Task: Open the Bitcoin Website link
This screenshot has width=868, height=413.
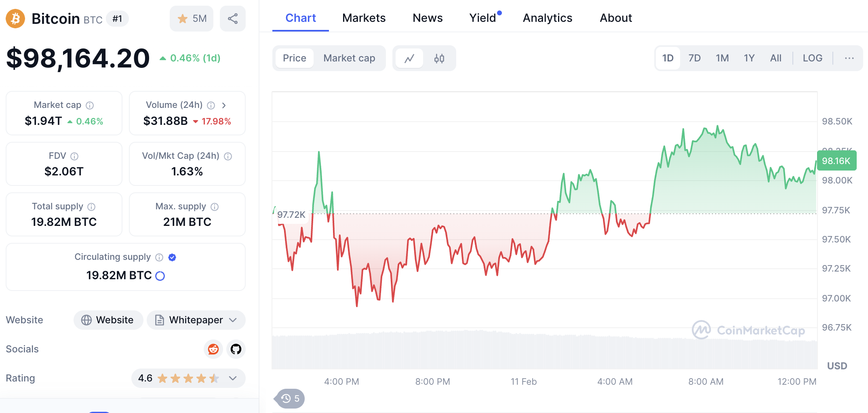Action: tap(108, 320)
